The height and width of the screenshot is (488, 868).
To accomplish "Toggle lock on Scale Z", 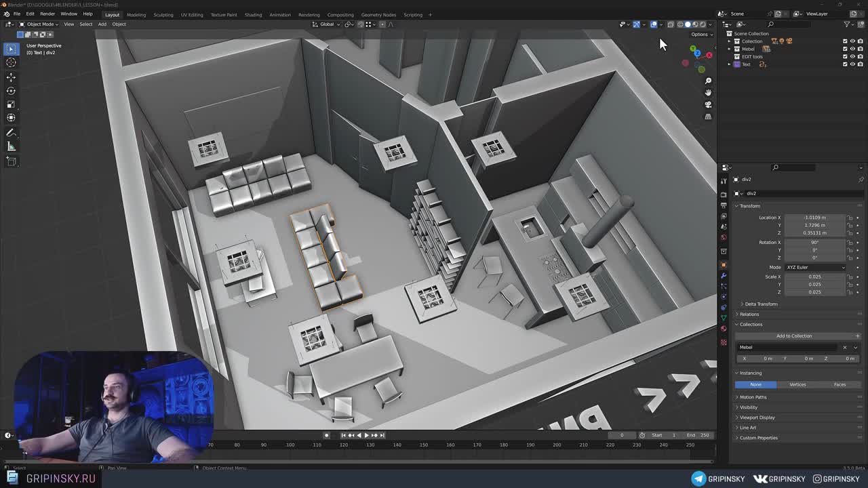I will [x=850, y=291].
